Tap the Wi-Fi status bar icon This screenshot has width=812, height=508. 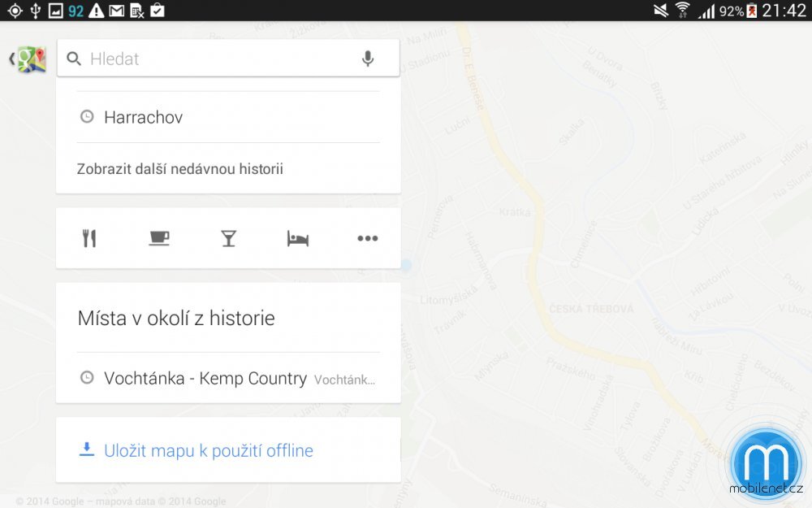[x=683, y=11]
